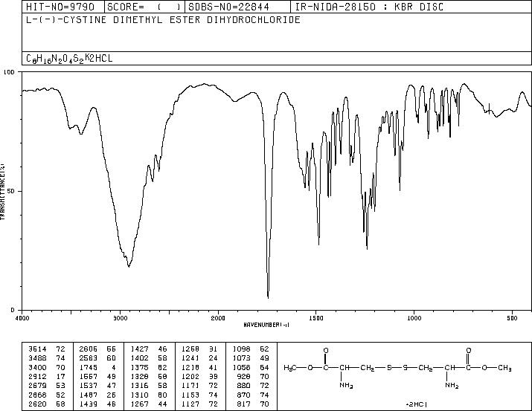Screen dimensions: 532x411
Task: Click the broad absorption minimum near 2912
Action: (129, 266)
